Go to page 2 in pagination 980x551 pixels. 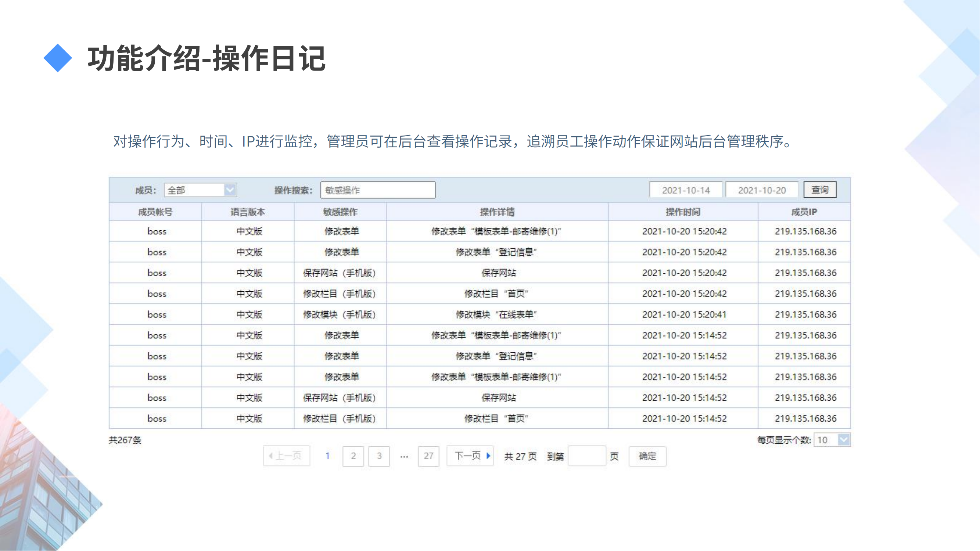[353, 456]
